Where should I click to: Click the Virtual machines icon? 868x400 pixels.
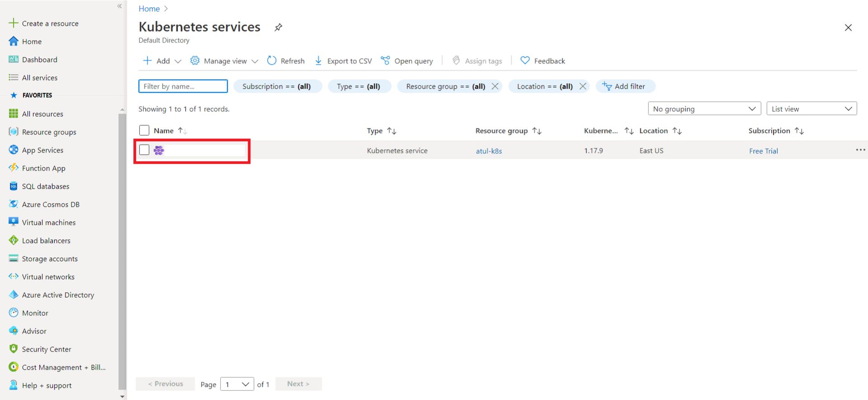pyautogui.click(x=14, y=222)
